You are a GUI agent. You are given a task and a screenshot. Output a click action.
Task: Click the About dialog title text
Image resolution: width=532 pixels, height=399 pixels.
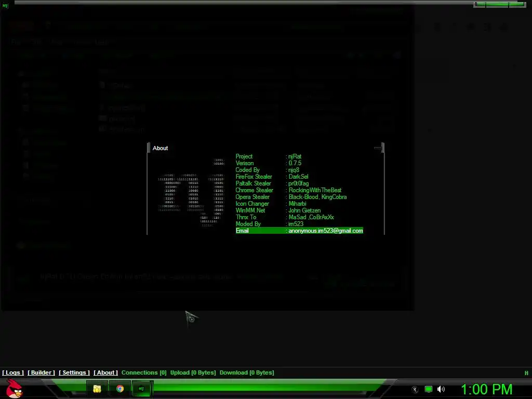click(160, 148)
